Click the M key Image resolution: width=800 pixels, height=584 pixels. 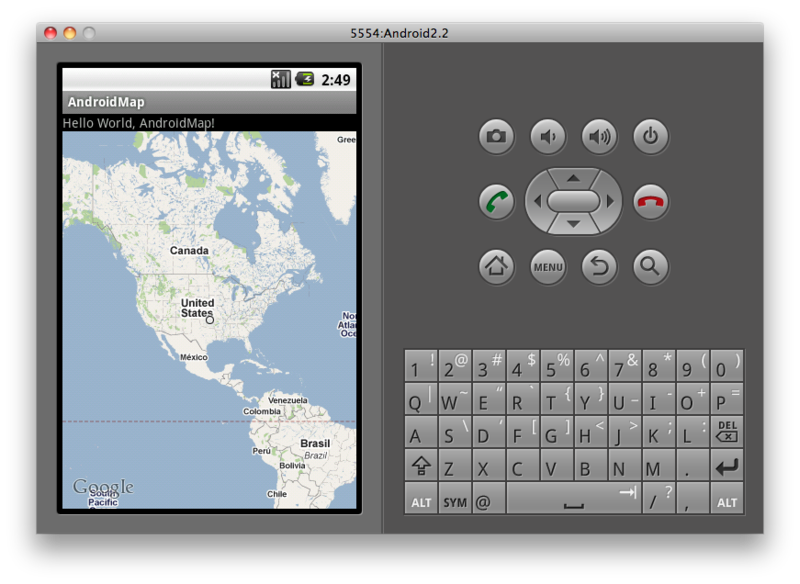[659, 465]
